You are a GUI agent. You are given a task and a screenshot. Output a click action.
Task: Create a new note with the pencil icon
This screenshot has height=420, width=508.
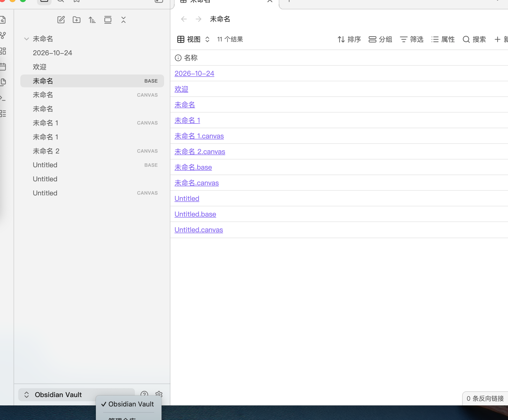[61, 20]
